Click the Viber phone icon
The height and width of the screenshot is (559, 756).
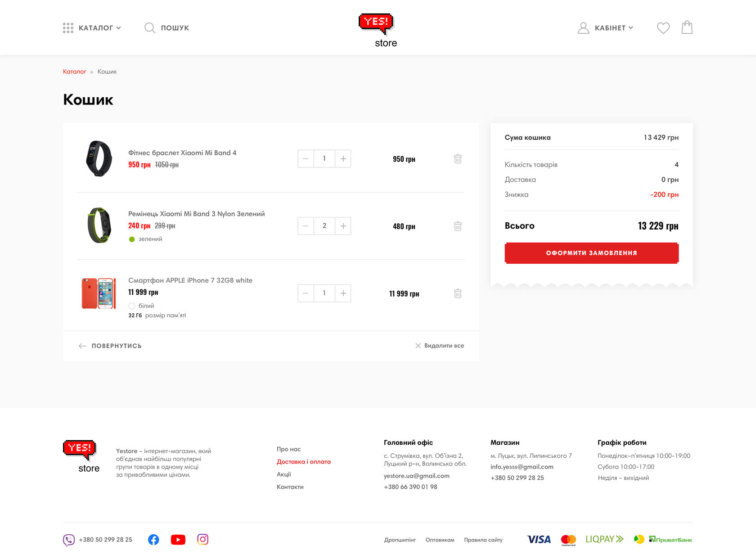click(69, 540)
